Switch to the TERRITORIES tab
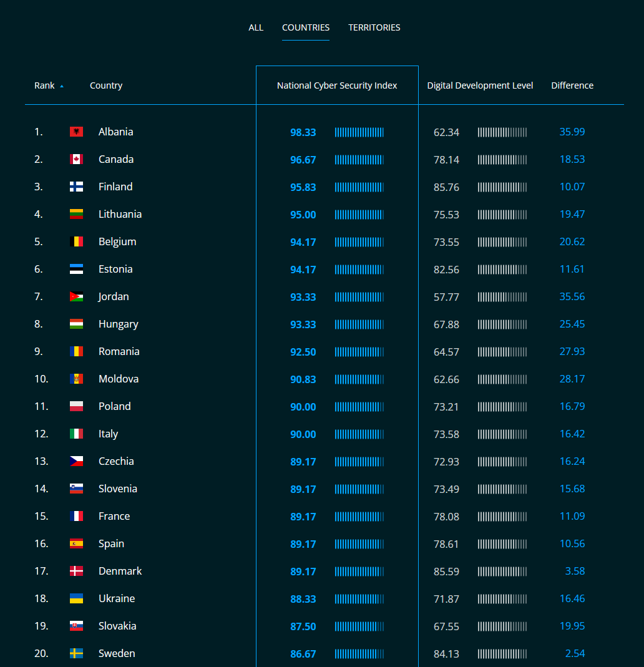 (x=374, y=27)
